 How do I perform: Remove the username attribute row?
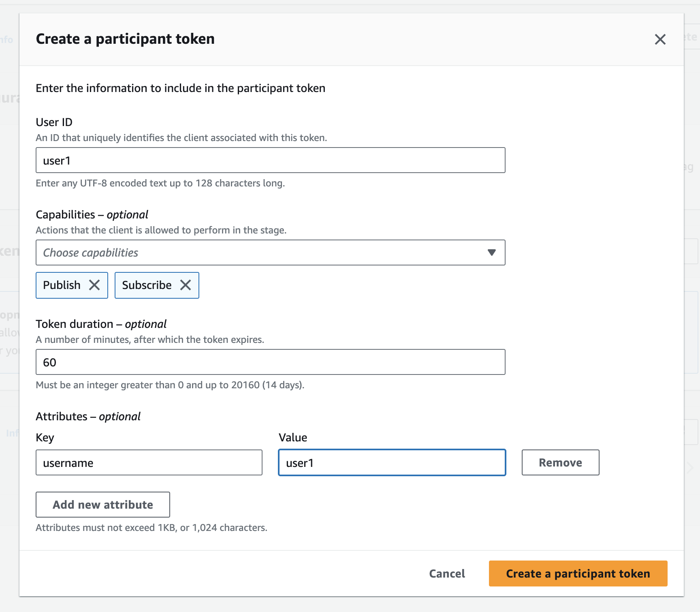[x=560, y=462]
